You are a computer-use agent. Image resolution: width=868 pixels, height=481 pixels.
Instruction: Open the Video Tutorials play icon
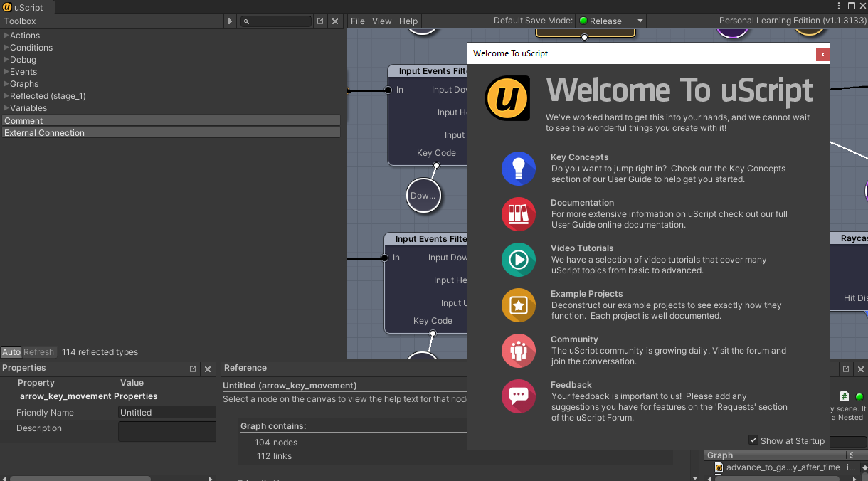pyautogui.click(x=519, y=260)
